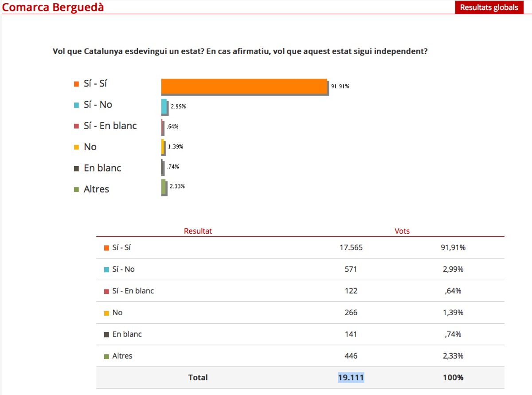The height and width of the screenshot is (395, 532).
Task: Click the dark En blanc legend swatch
Action: pos(76,168)
